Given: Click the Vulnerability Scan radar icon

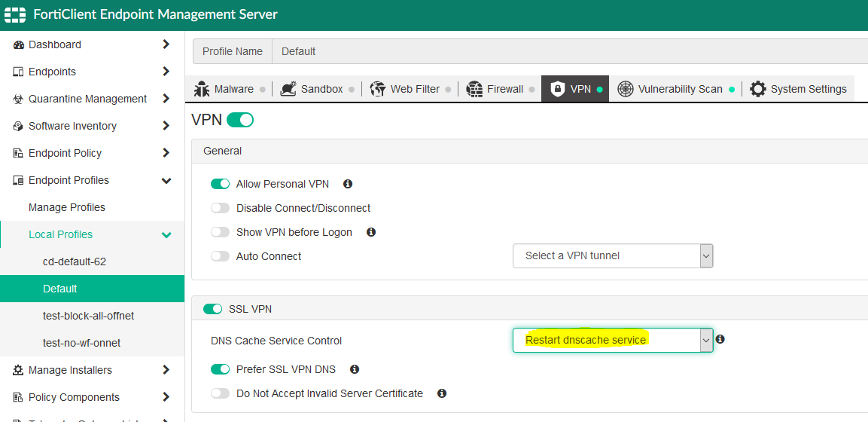Looking at the screenshot, I should click(x=625, y=89).
